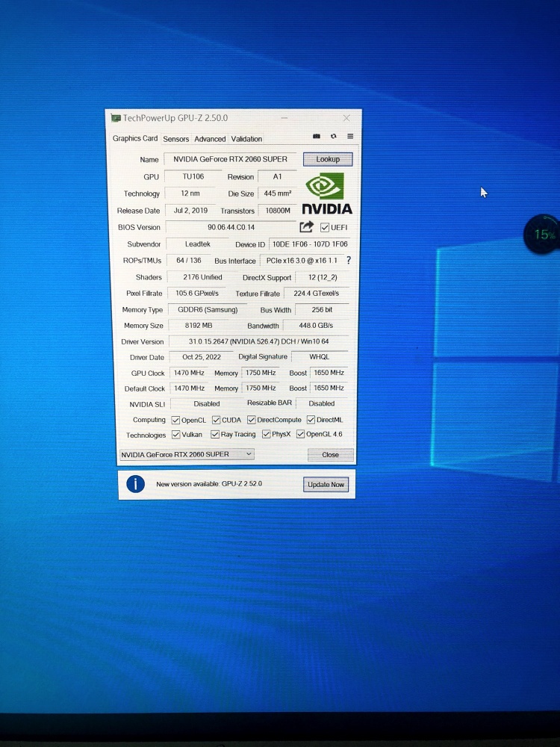Image resolution: width=560 pixels, height=747 pixels.
Task: Click the Bus Interface question mark
Action: point(348,260)
